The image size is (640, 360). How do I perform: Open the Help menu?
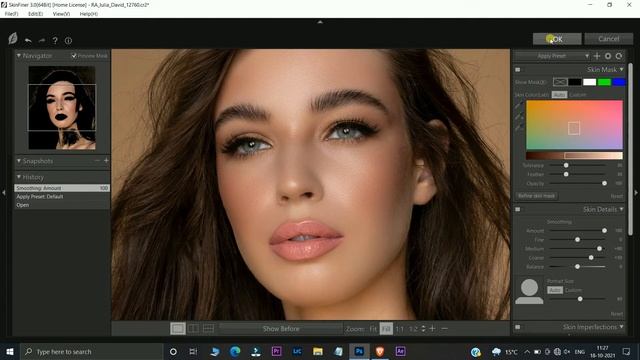89,14
